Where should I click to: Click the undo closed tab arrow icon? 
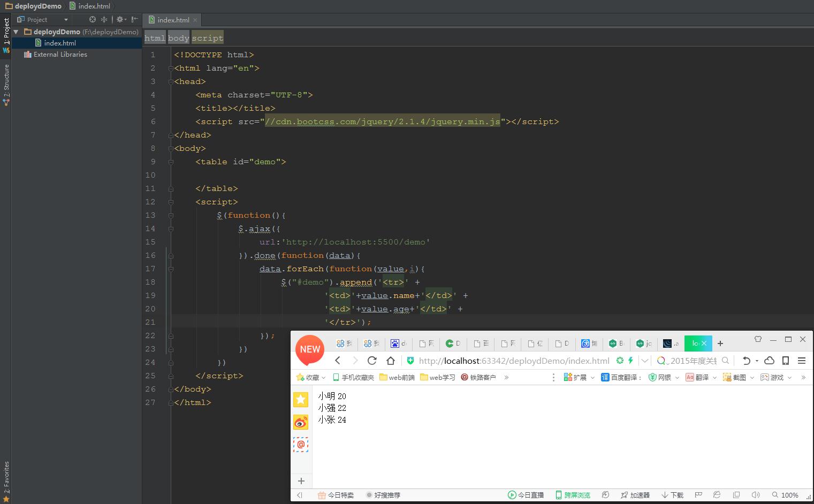[x=747, y=360]
